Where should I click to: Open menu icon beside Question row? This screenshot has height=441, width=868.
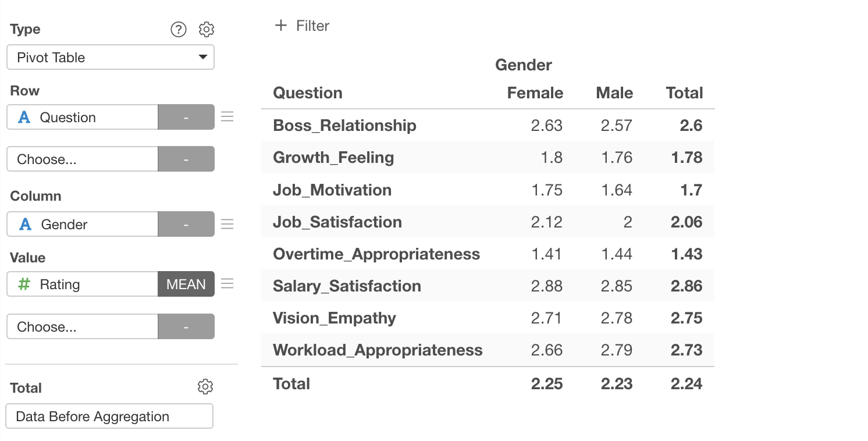(227, 117)
